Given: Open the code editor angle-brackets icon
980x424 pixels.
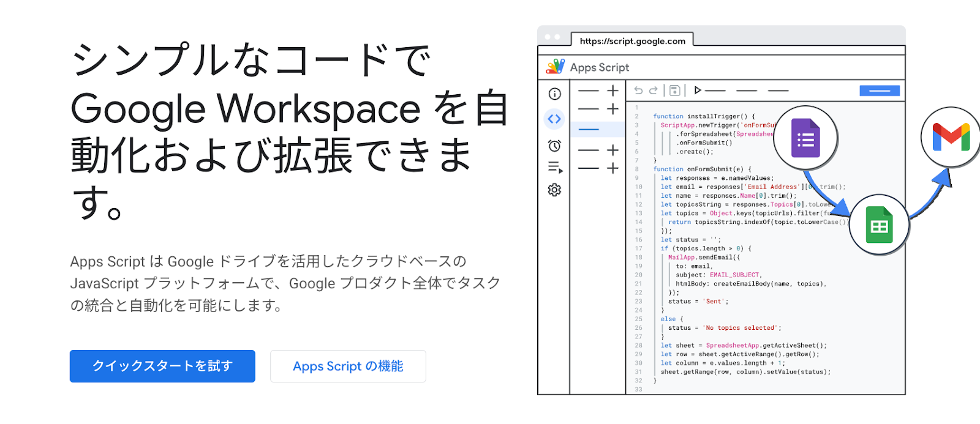Looking at the screenshot, I should pyautogui.click(x=554, y=119).
